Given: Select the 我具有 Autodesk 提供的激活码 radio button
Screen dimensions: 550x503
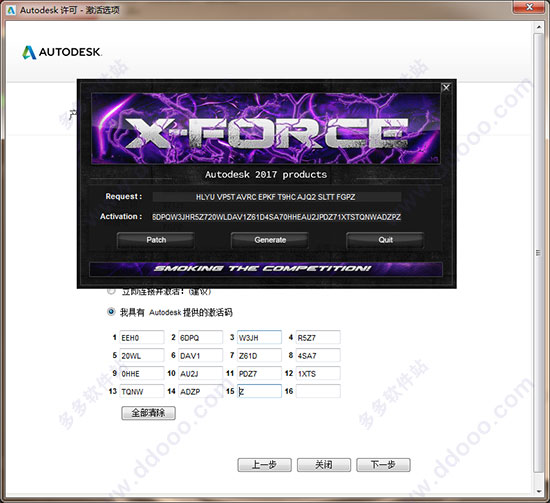Looking at the screenshot, I should [111, 311].
